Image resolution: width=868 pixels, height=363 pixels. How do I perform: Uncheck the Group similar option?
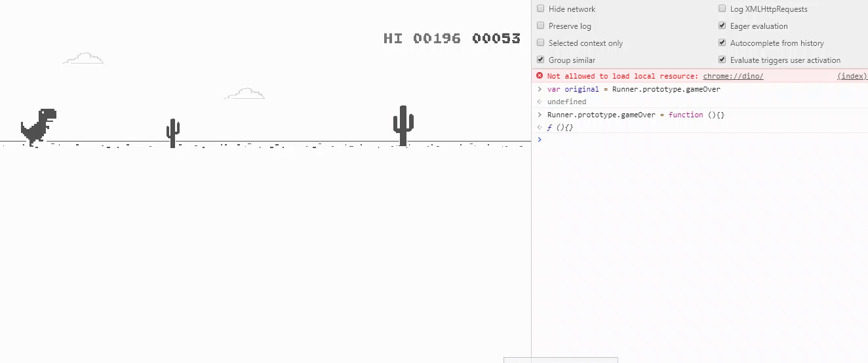pos(541,60)
